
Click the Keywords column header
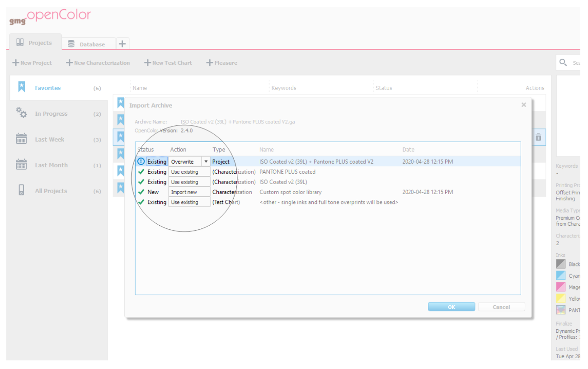(284, 88)
